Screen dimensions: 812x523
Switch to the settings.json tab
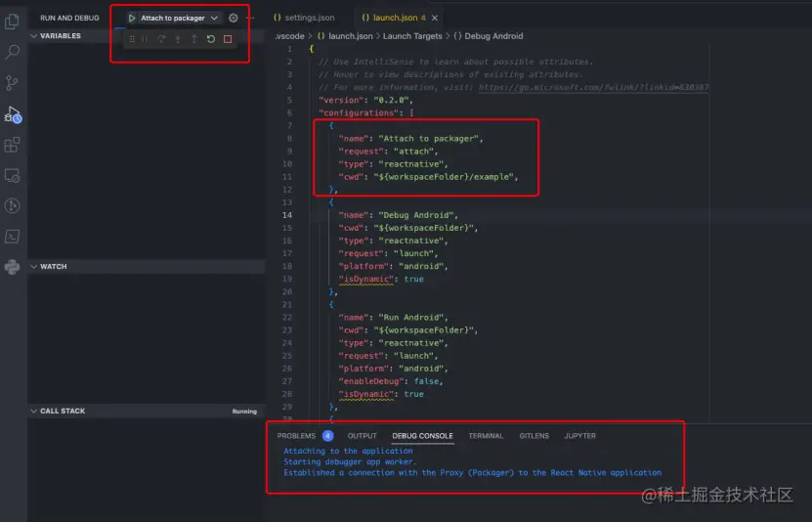(x=304, y=18)
